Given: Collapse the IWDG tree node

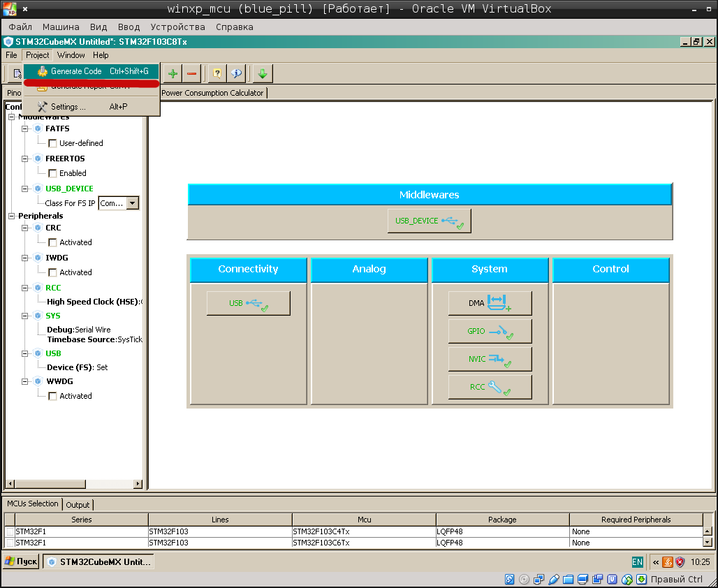Looking at the screenshot, I should [25, 258].
